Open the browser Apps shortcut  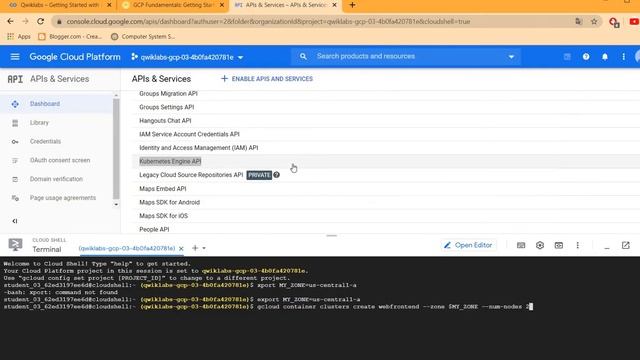(x=19, y=37)
